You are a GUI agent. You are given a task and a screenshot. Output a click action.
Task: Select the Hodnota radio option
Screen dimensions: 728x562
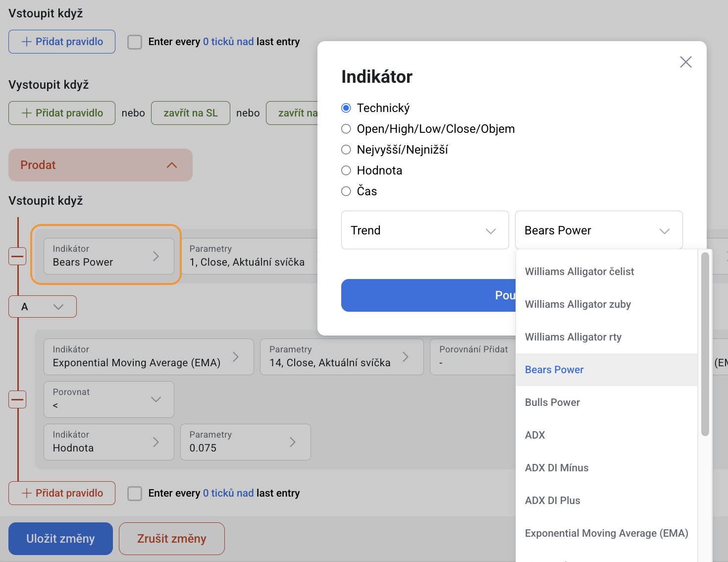346,170
